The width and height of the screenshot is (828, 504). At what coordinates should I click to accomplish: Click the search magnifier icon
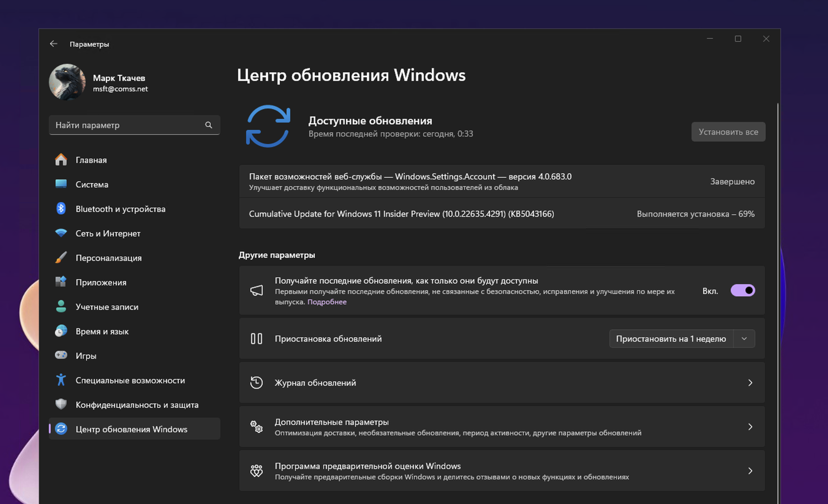(209, 125)
